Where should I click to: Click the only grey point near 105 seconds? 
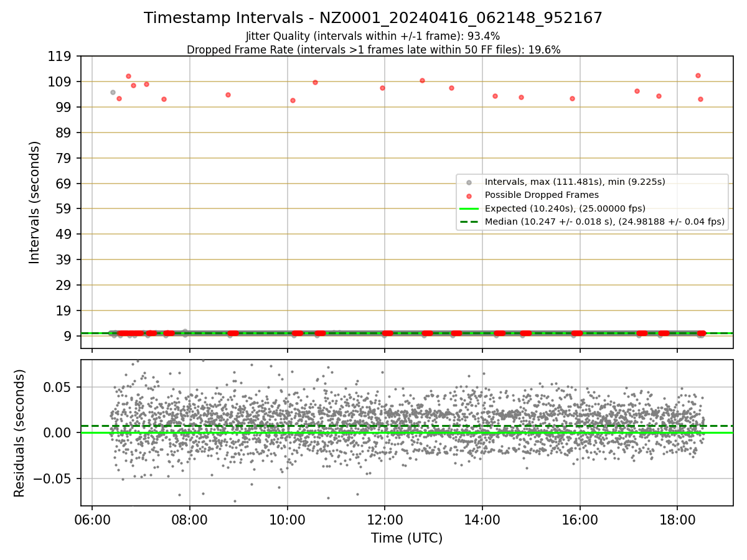pyautogui.click(x=113, y=92)
